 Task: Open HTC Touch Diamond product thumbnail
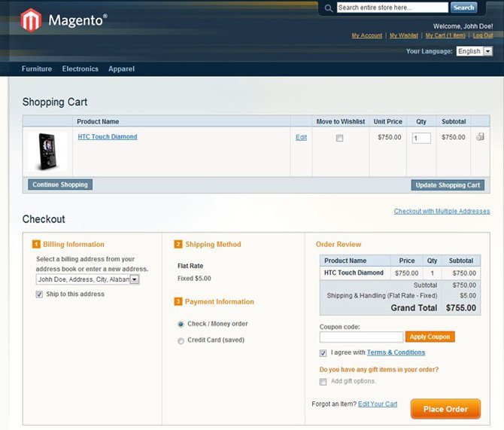[47, 151]
